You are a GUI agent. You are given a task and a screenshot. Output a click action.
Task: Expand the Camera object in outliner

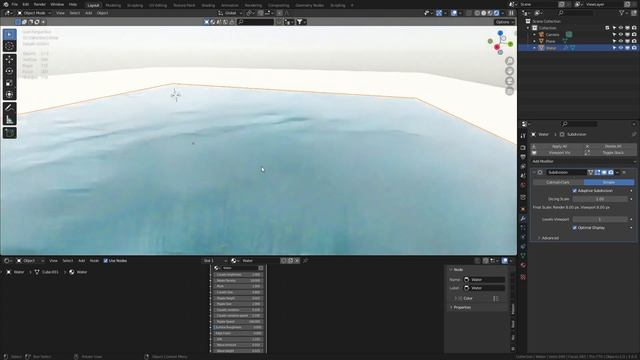(x=534, y=35)
